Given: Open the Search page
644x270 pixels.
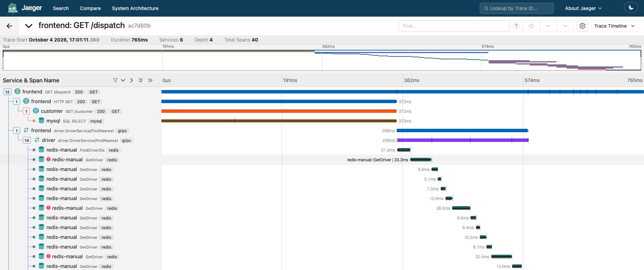Looking at the screenshot, I should pyautogui.click(x=61, y=8).
